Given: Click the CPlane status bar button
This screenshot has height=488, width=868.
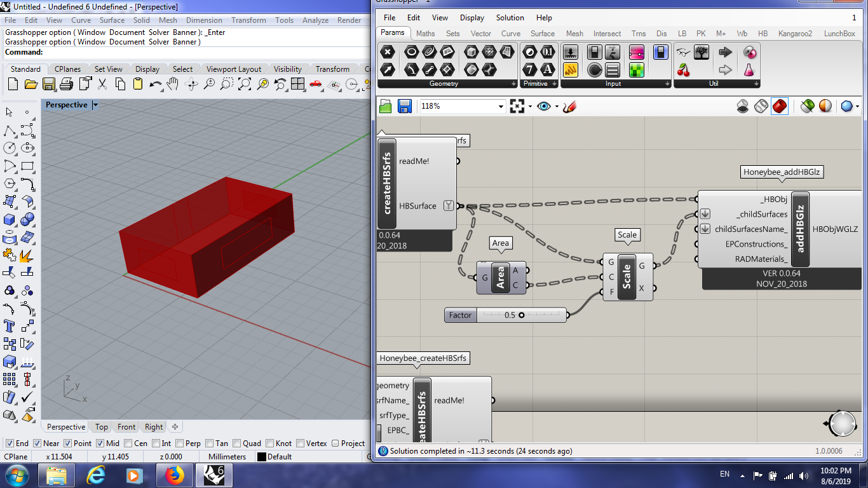Looking at the screenshot, I should click(x=16, y=456).
